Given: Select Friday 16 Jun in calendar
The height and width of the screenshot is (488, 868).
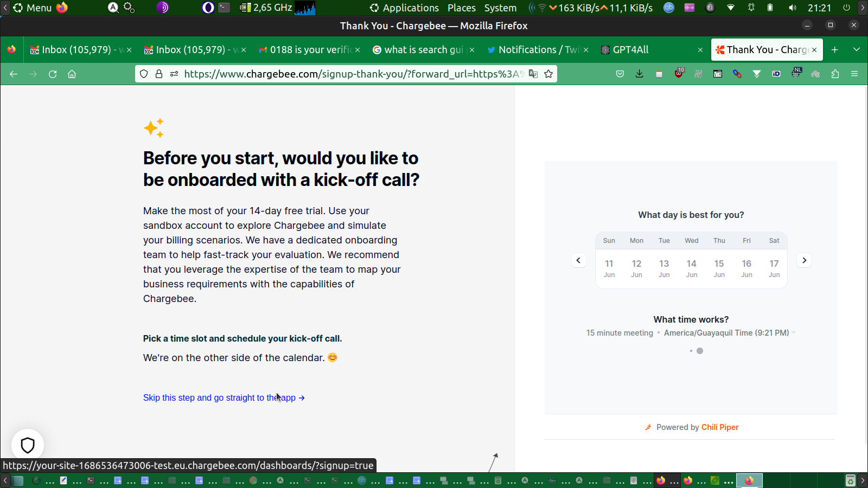Looking at the screenshot, I should [x=746, y=268].
